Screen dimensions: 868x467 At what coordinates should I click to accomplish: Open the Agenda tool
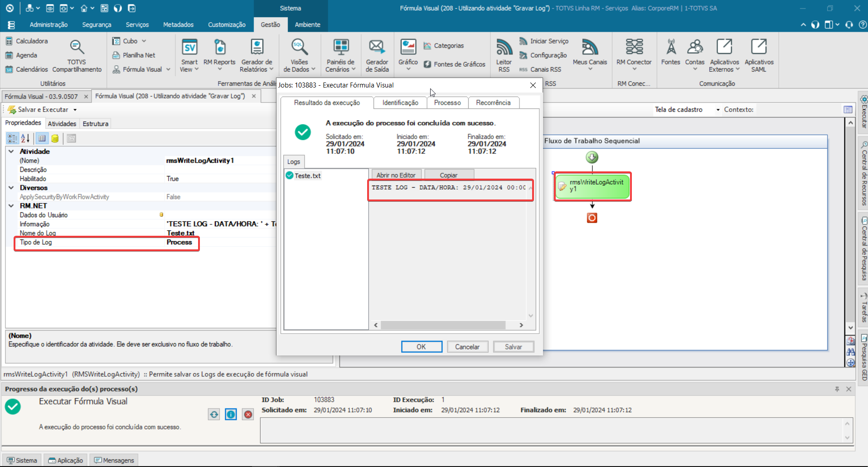(21, 55)
